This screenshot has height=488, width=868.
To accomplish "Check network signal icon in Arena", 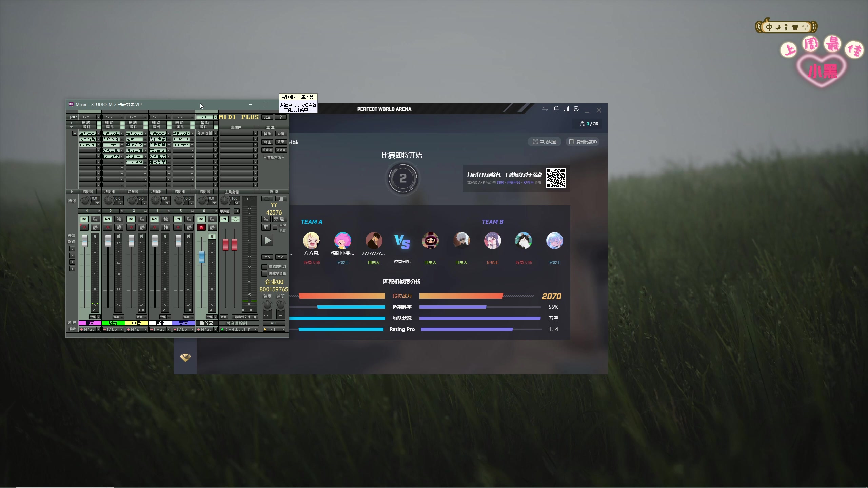I will pyautogui.click(x=567, y=109).
